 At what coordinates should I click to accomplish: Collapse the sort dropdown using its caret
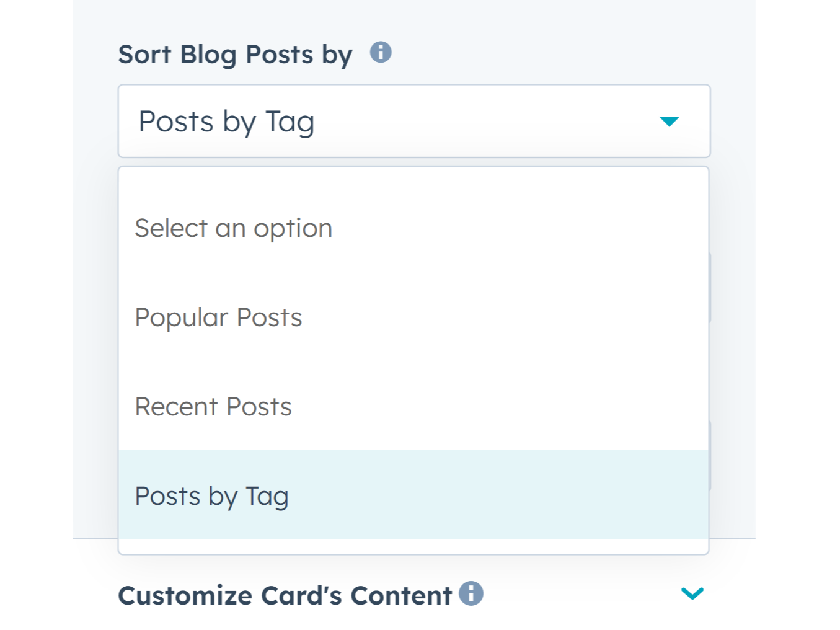(x=669, y=121)
